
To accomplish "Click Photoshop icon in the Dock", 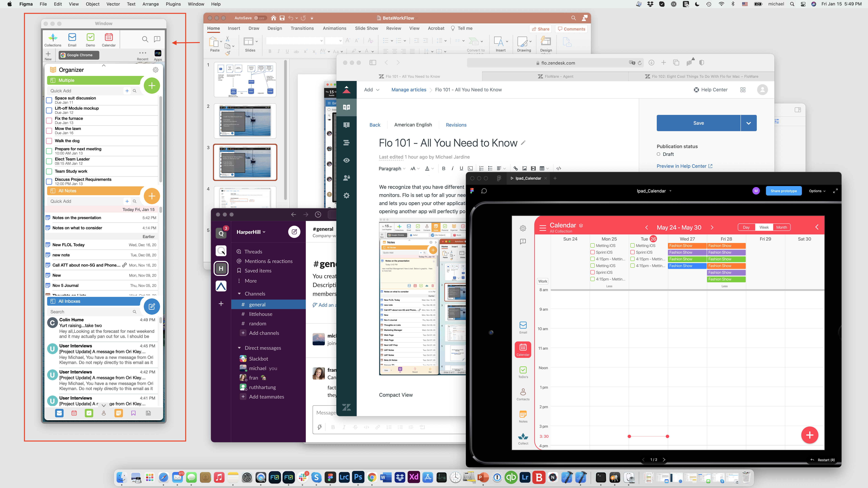I will tap(358, 477).
